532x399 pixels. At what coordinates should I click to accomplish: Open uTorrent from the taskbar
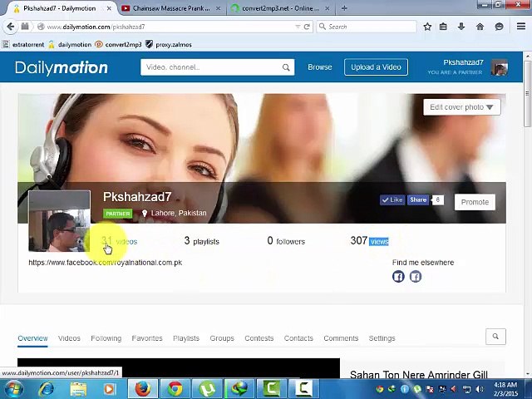pyautogui.click(x=207, y=389)
